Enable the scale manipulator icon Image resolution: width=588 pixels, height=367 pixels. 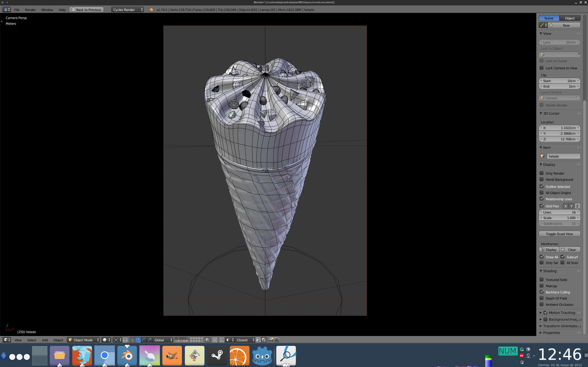pyautogui.click(x=150, y=340)
